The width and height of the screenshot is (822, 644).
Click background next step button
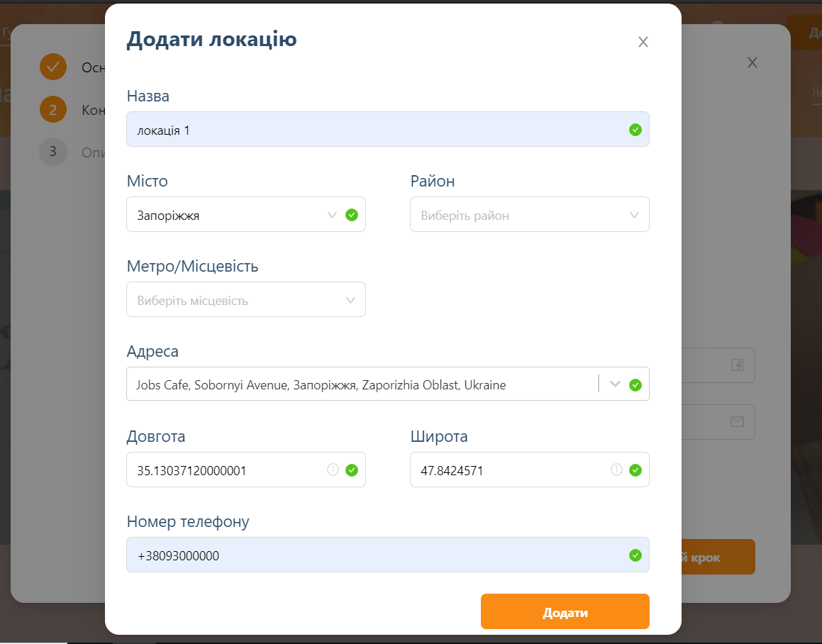[718, 557]
